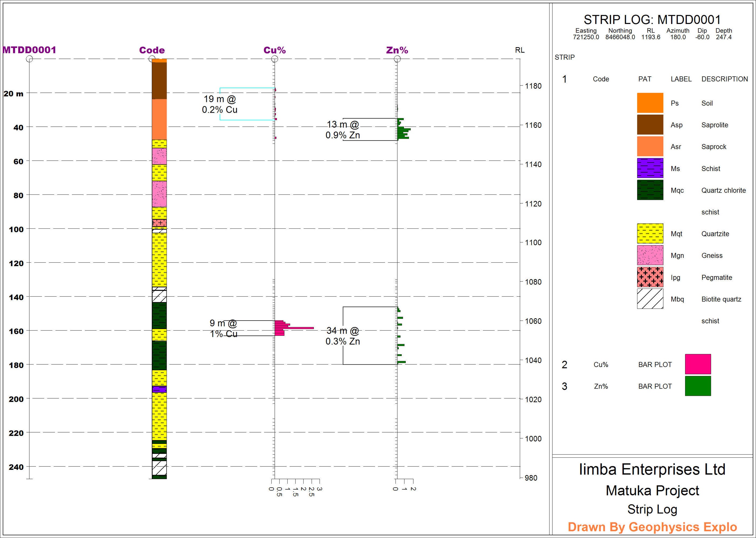Choose the yellow Quartzite (Mqt) legend pattern
This screenshot has height=538, width=756.
[650, 234]
